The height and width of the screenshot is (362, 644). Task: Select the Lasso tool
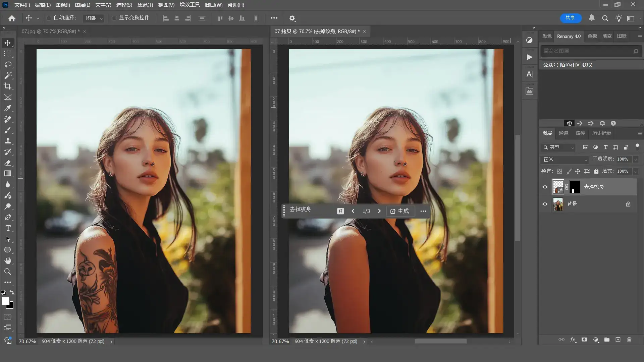coord(8,64)
